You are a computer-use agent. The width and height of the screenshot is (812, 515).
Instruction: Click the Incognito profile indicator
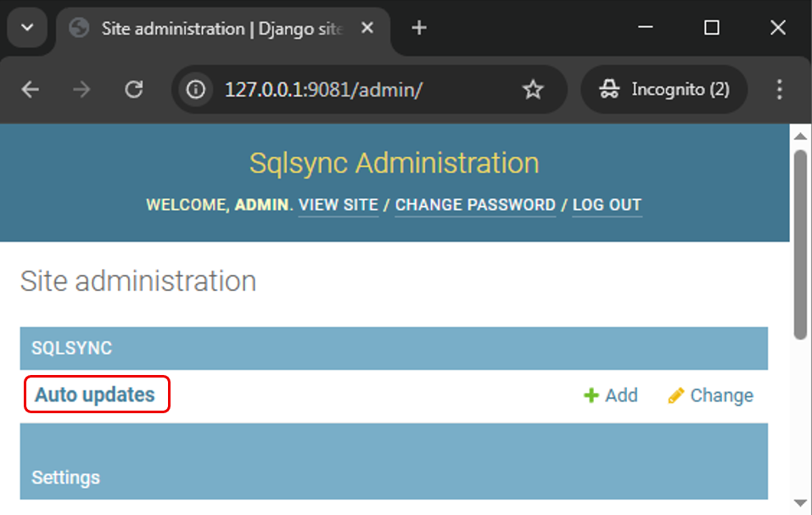(664, 90)
